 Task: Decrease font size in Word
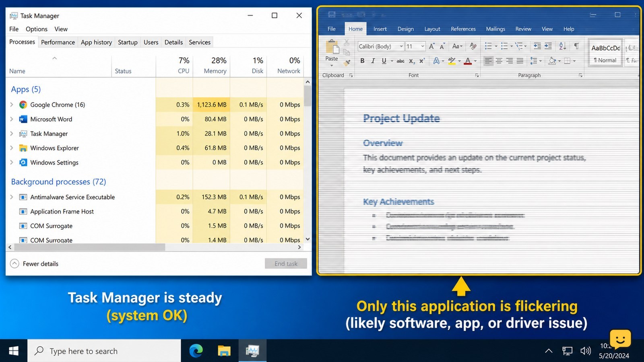pos(442,46)
